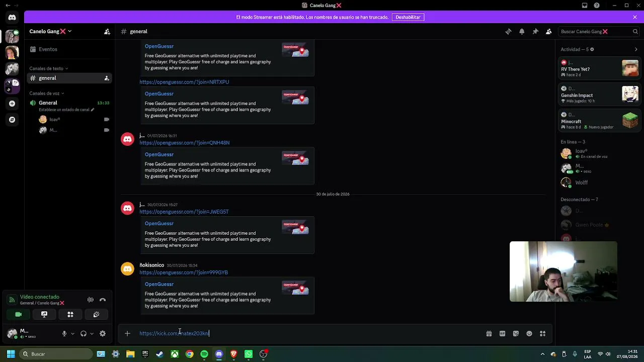Open Spotify from the taskbar

204,354
